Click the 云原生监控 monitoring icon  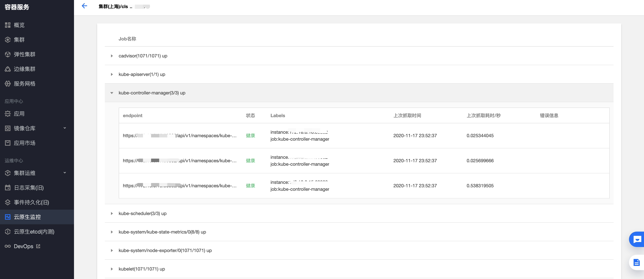8,217
